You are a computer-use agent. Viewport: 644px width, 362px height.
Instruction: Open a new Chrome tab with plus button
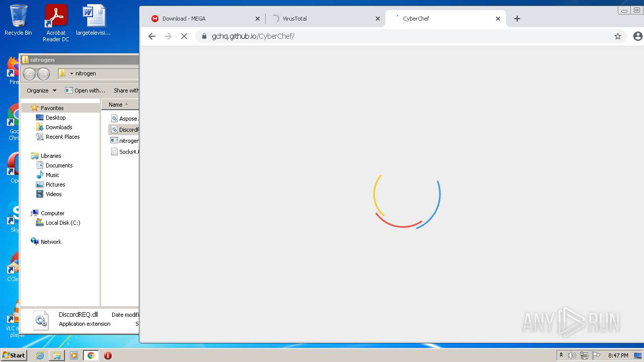tap(517, 19)
